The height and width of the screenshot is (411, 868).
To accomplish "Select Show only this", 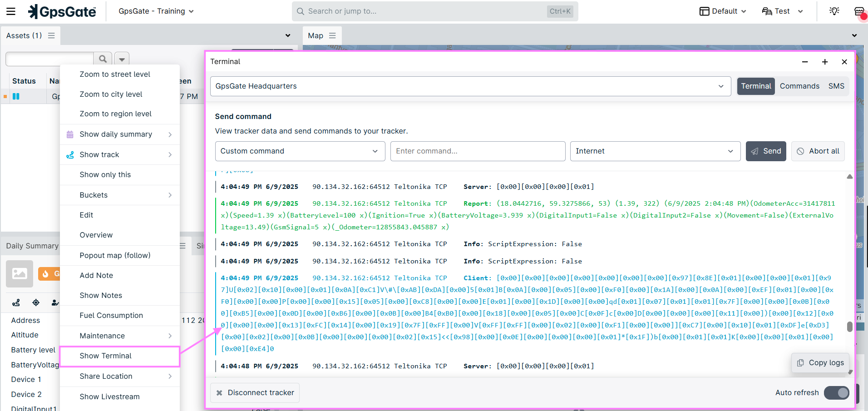I will click(x=120, y=174).
